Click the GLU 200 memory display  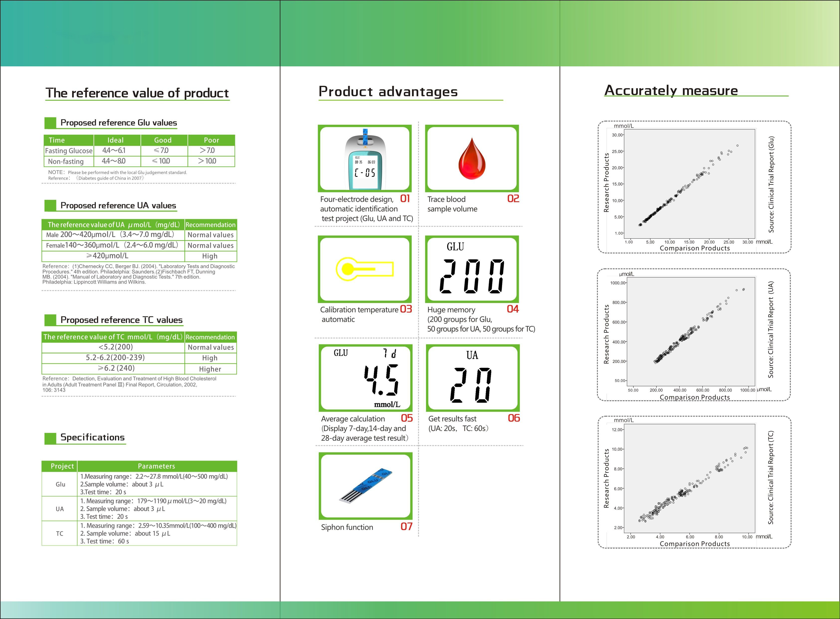coord(472,269)
